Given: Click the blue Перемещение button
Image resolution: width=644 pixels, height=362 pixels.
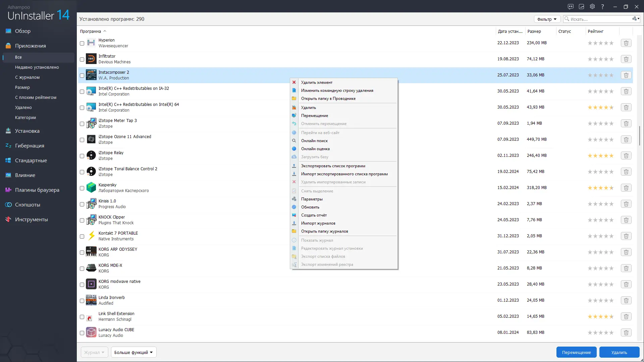Looking at the screenshot, I should pos(576,352).
